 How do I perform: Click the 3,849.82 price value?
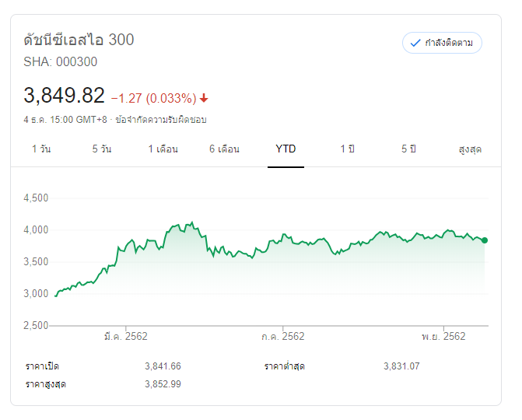65,96
